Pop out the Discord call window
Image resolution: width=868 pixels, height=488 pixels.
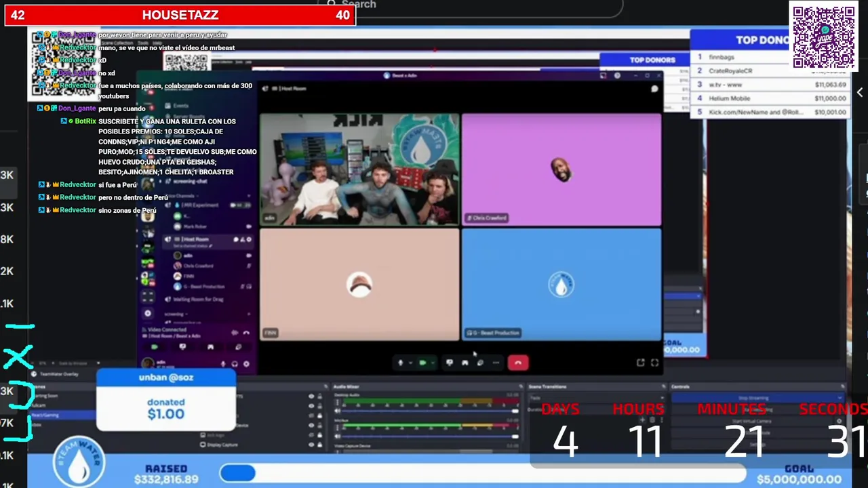640,363
